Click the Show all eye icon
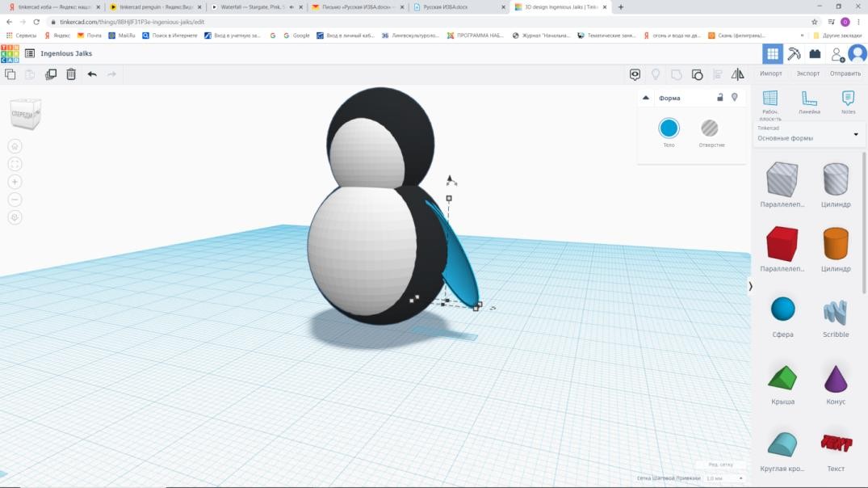868x488 pixels. point(635,74)
